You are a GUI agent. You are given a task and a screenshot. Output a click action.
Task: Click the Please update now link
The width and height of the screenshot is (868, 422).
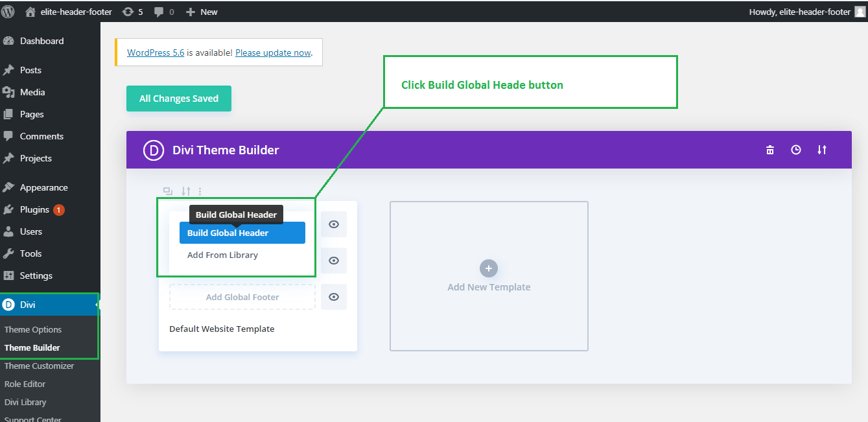pyautogui.click(x=273, y=53)
